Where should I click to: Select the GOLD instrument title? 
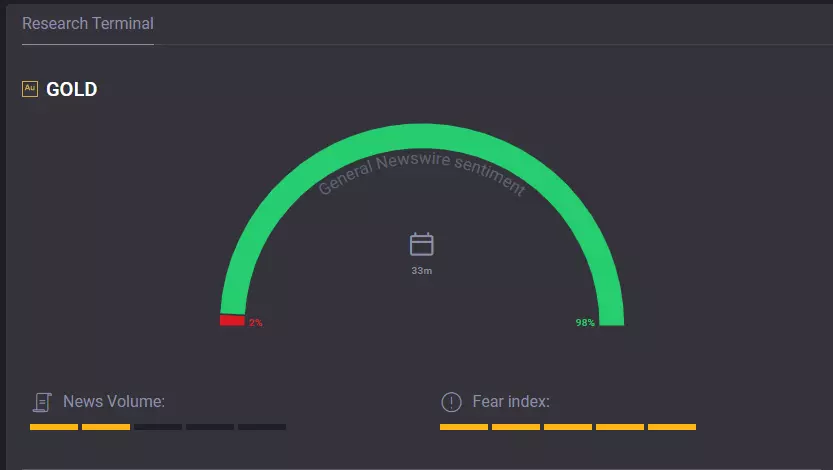(x=72, y=89)
